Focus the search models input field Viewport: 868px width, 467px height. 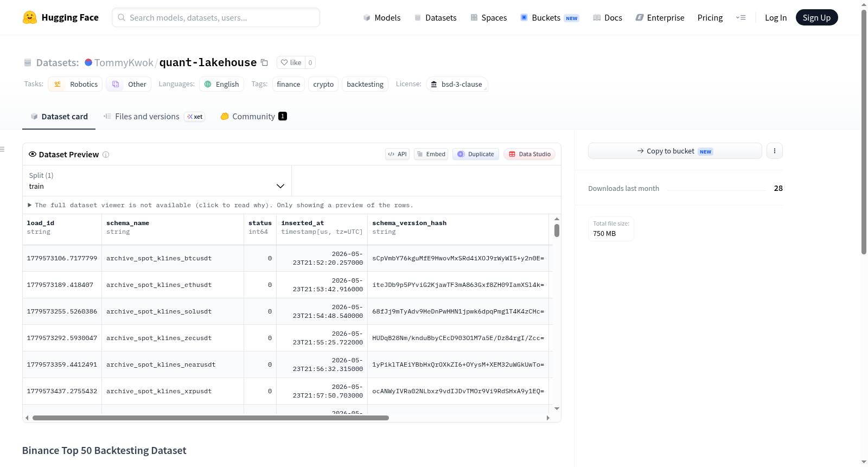pyautogui.click(x=216, y=17)
